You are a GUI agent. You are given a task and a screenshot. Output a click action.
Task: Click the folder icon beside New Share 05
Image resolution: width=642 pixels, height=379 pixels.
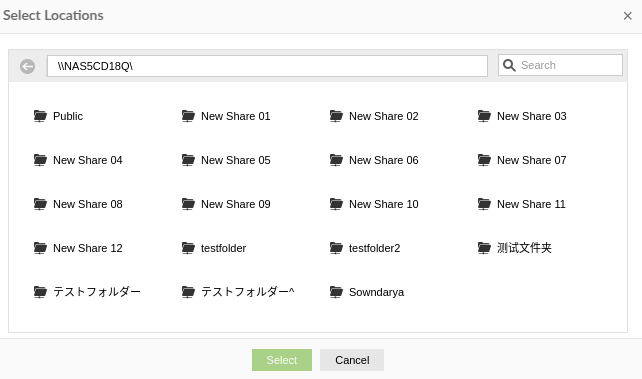[x=188, y=160]
